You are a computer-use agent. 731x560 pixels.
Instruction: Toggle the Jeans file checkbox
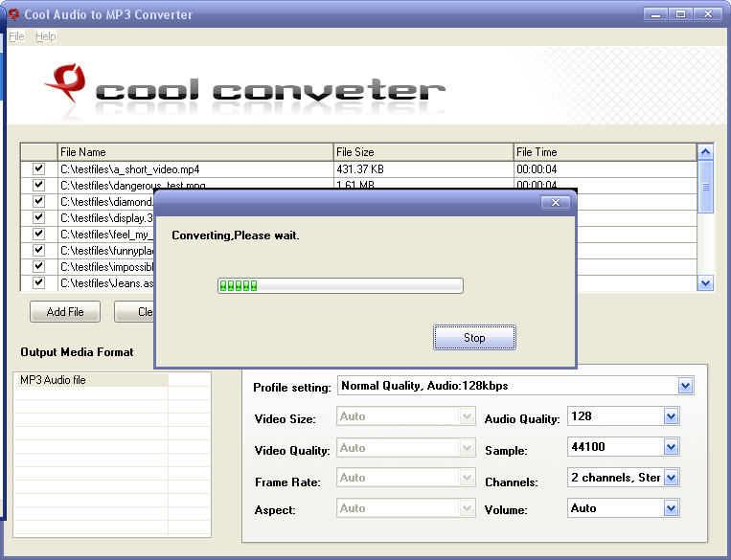38,282
